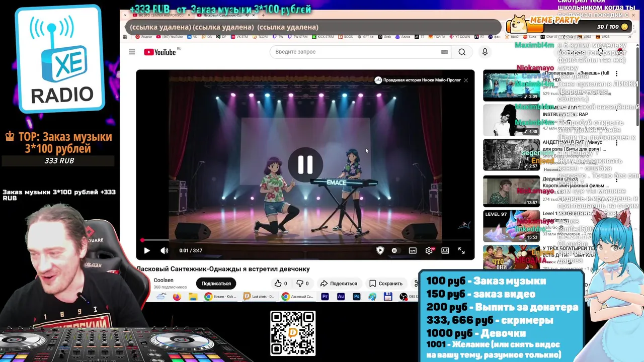Image resolution: width=644 pixels, height=362 pixels.
Task: Close the Правдивая история info card
Action: [466, 80]
